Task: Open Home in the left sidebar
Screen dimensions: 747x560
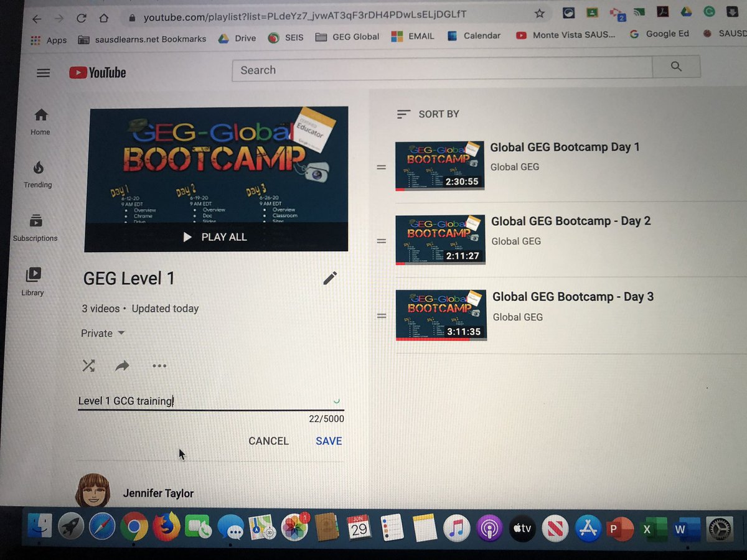Action: [x=40, y=122]
